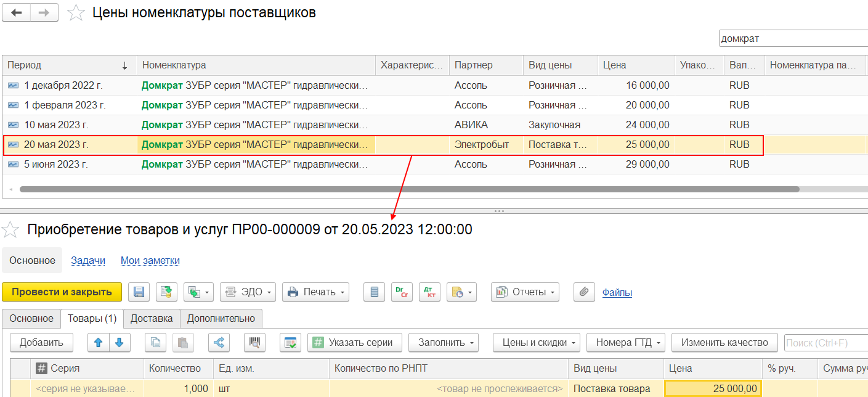Open the Файлы link

(617, 293)
